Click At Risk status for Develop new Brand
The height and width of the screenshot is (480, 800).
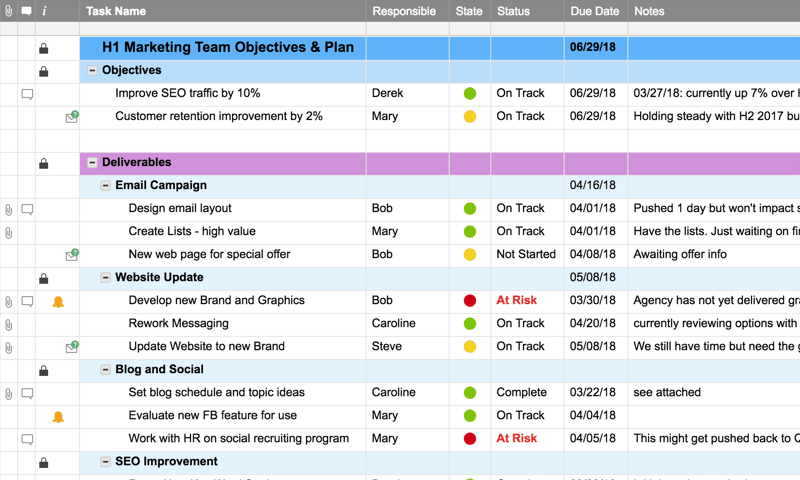(516, 300)
